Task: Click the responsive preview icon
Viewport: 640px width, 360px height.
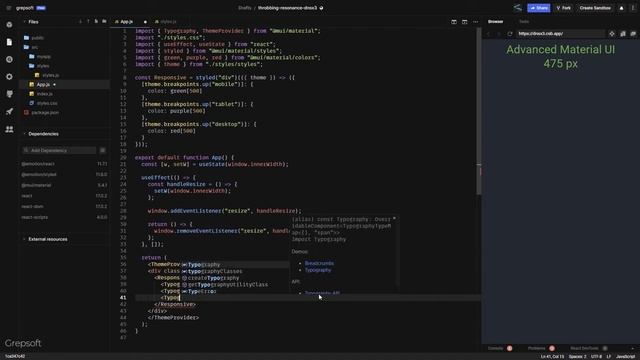Action: (623, 34)
